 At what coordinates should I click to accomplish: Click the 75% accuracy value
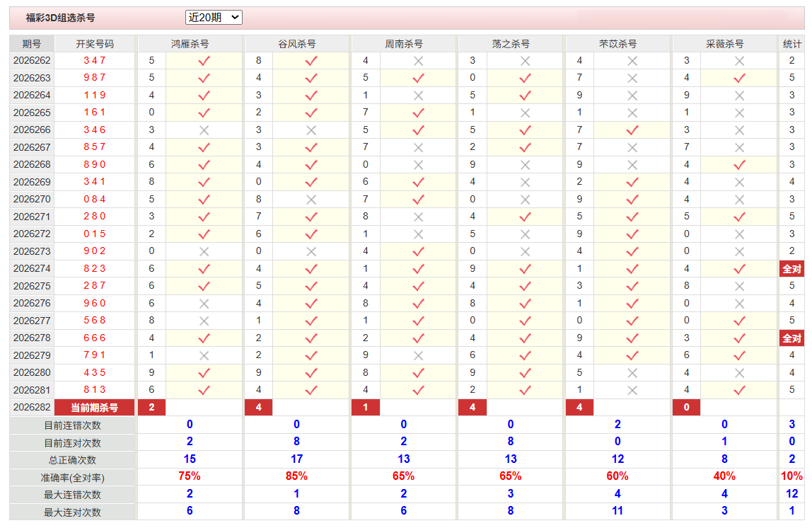coord(190,476)
